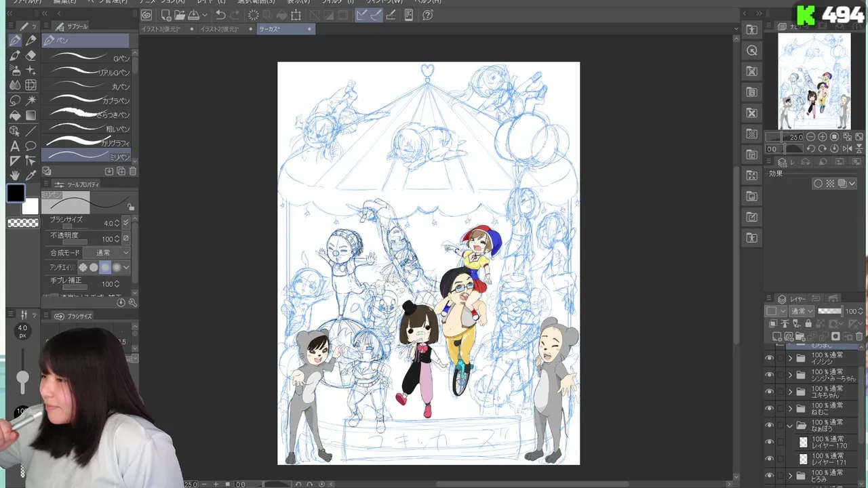The height and width of the screenshot is (488, 868).
Task: Click the layer opacity slider
Action: (829, 312)
